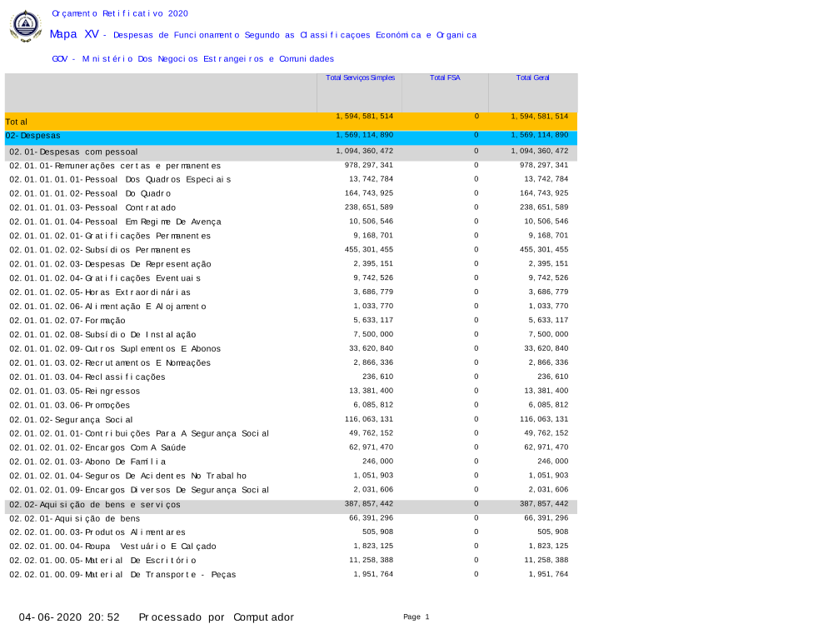Select the "02.01.02-Segurança Social" row label
Viewport: 833px width, 644px height.
71,420
